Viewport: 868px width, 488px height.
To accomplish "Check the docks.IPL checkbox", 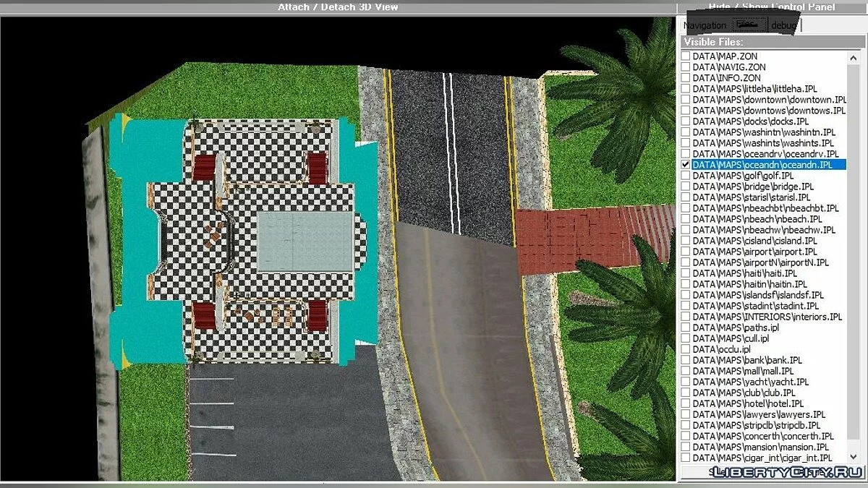I will (684, 121).
